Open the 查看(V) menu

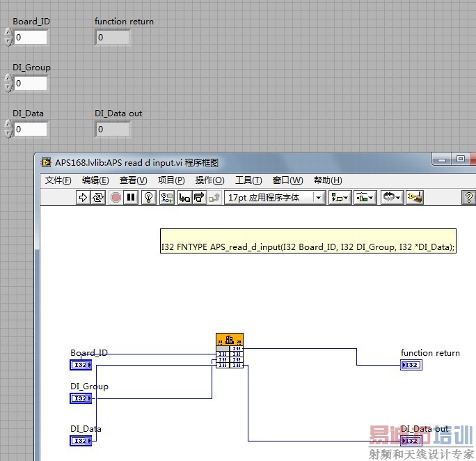134,180
